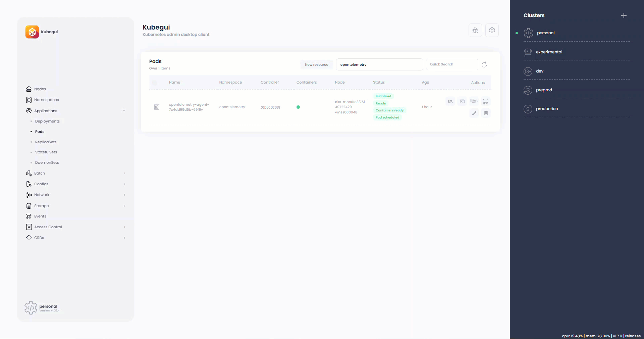Toggle the select-all checkbox in table header

point(155,83)
